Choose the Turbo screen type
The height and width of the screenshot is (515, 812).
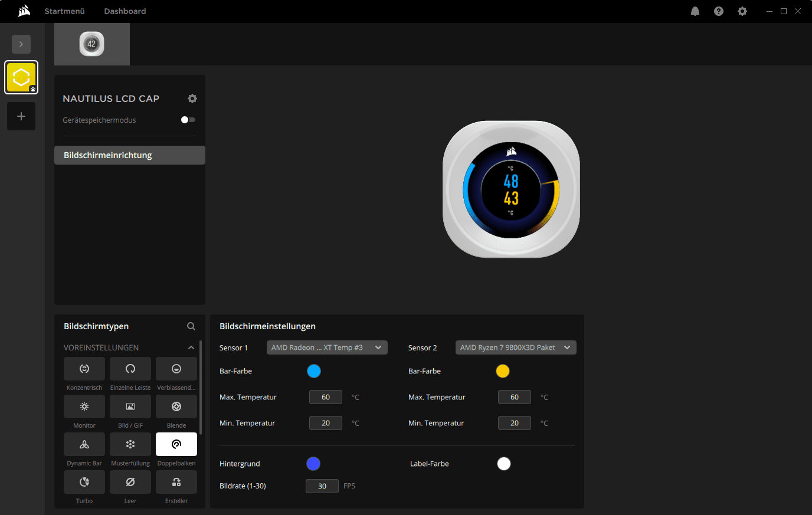(84, 482)
